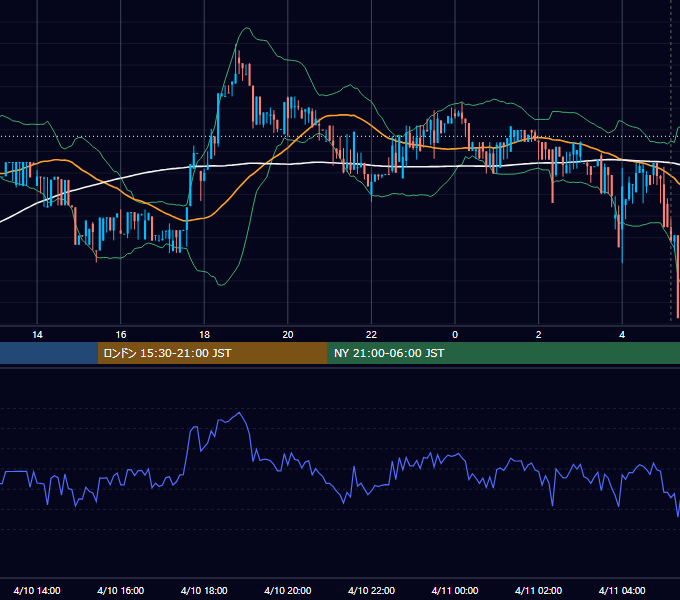Click the 4/10 16:00 date label

pos(121,590)
